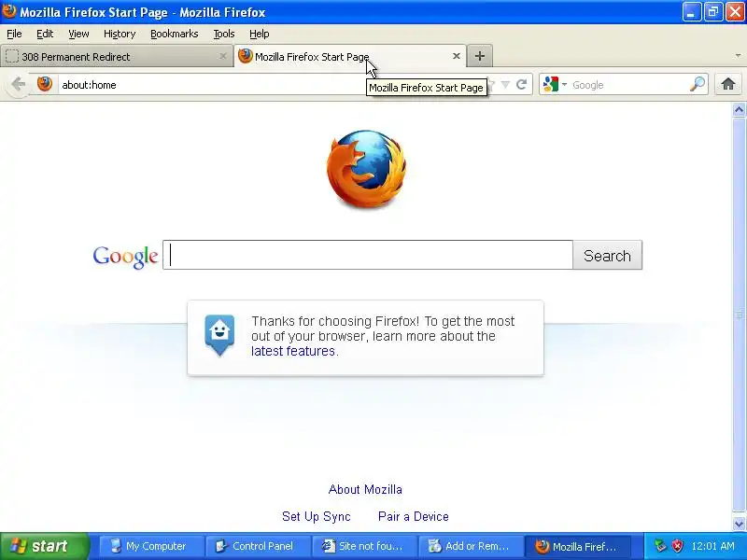Click the magnifying glass search icon

coord(698,84)
